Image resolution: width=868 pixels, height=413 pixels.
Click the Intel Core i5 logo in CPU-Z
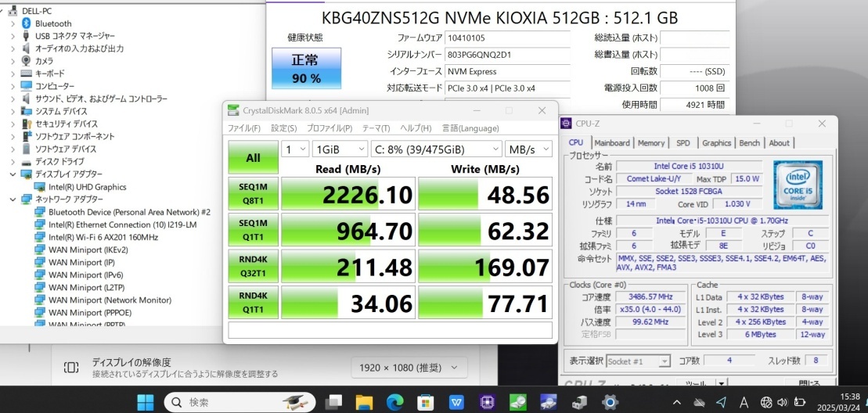tap(798, 185)
